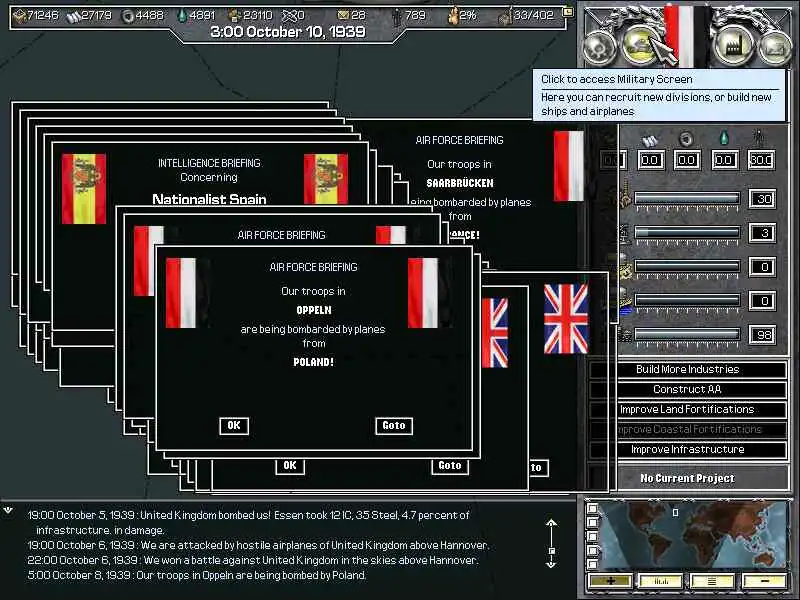
Task: Click the oil drop icon in the province panel
Action: (724, 137)
